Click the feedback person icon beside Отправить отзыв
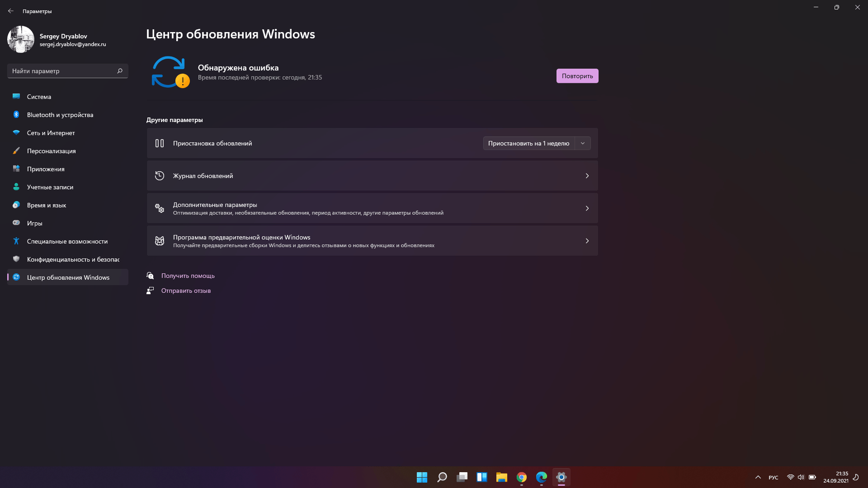868x488 pixels. (x=150, y=291)
